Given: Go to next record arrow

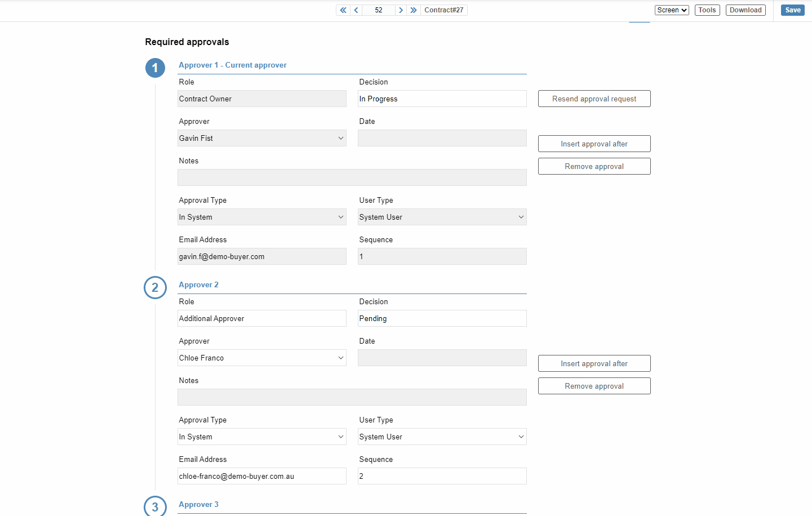Looking at the screenshot, I should point(401,10).
